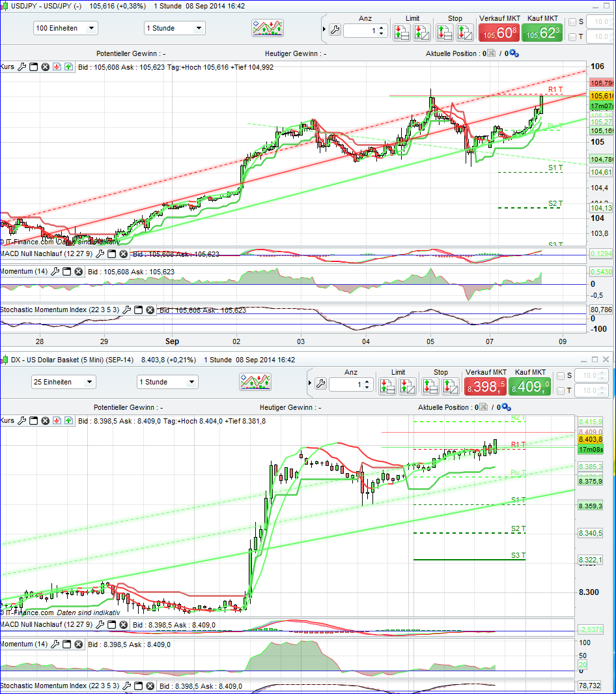
Task: Click the detach window icon on the Kurs bar
Action: [33, 66]
